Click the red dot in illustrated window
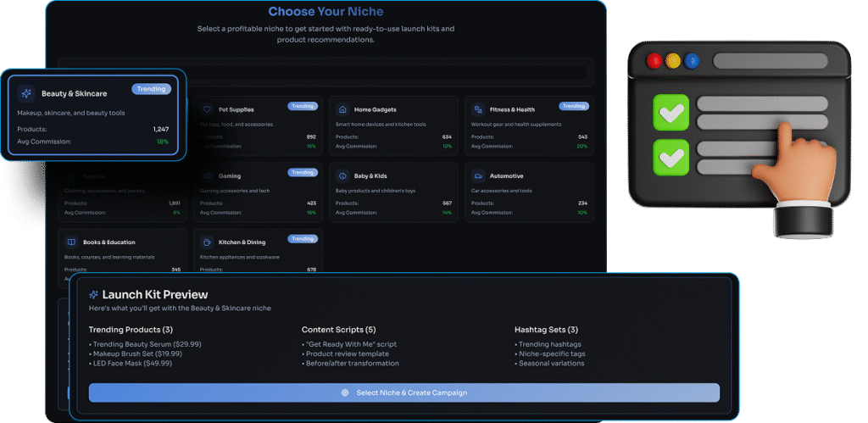The height and width of the screenshot is (423, 868). pyautogui.click(x=654, y=61)
